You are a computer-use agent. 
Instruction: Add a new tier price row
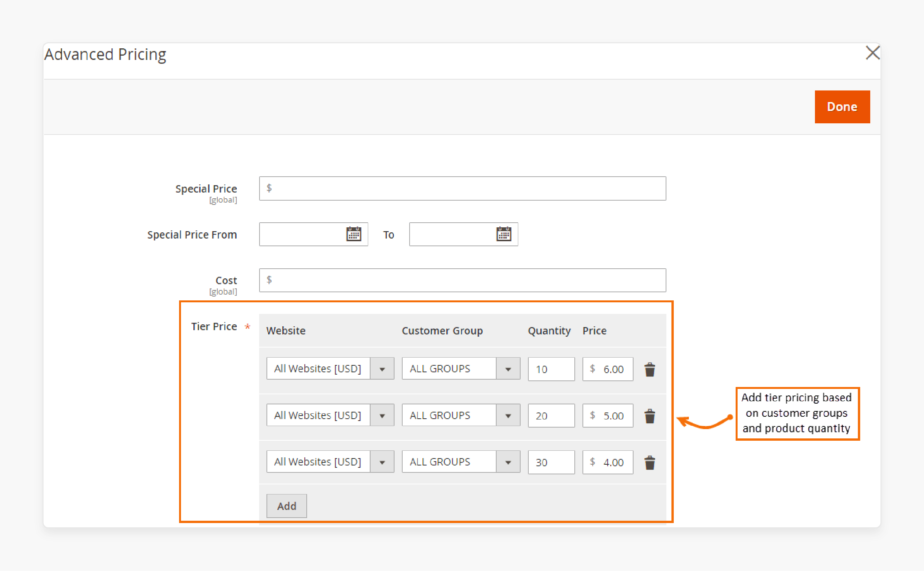click(287, 506)
